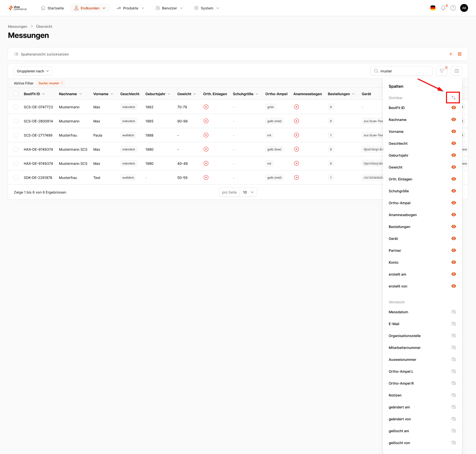Click the German flag language icon

click(433, 8)
